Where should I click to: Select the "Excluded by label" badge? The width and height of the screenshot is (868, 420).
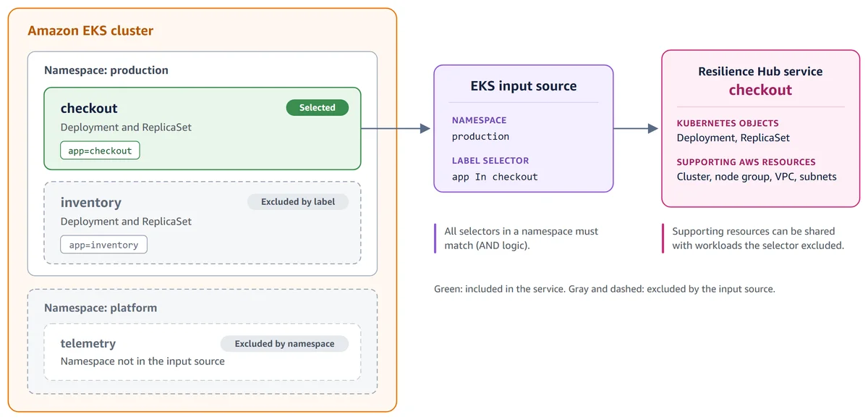coord(298,202)
